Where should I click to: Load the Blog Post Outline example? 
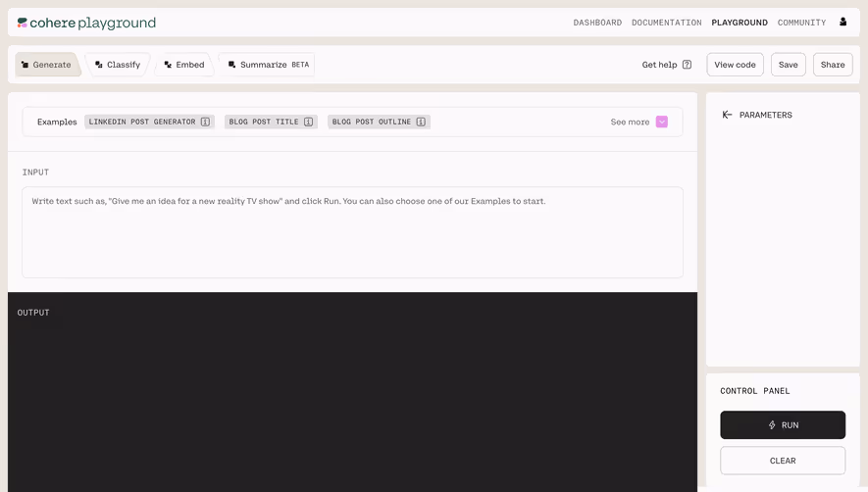click(x=379, y=122)
